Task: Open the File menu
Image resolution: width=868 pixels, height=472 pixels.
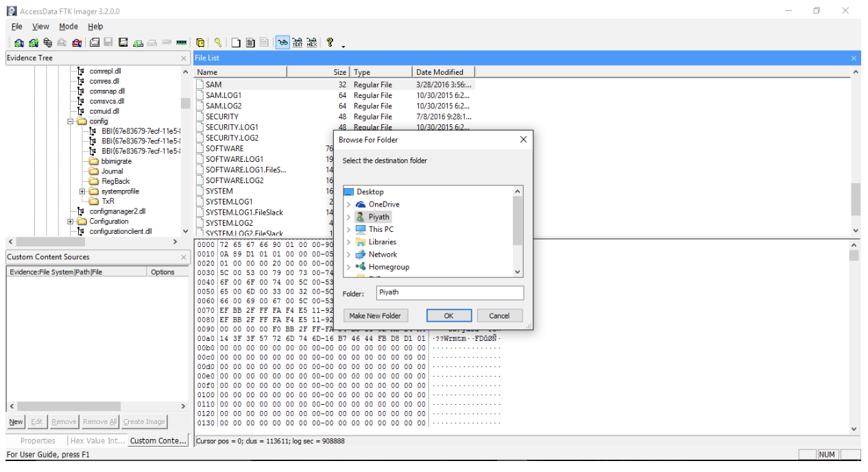Action: (x=17, y=27)
